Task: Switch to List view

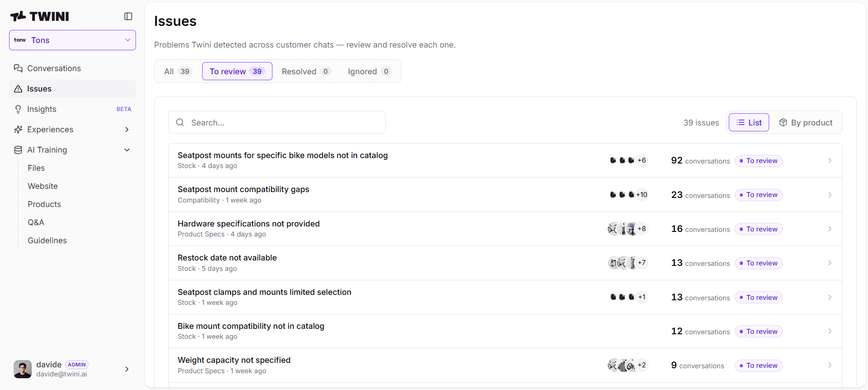Action: [749, 122]
